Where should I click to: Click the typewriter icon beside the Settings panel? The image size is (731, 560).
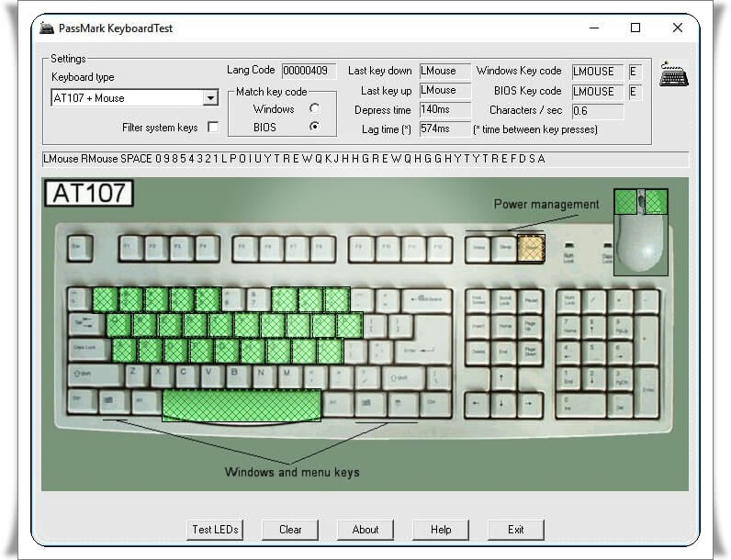674,74
